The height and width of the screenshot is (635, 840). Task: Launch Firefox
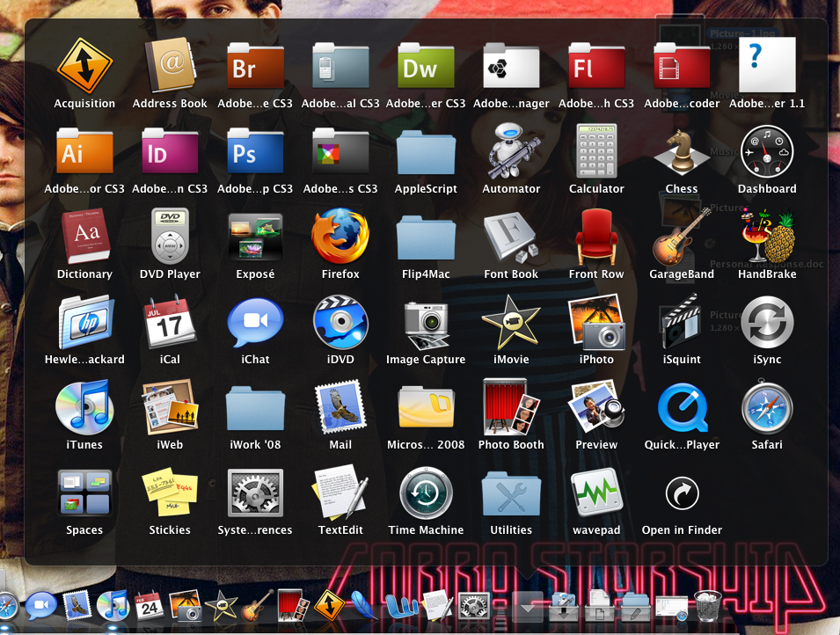pyautogui.click(x=340, y=236)
